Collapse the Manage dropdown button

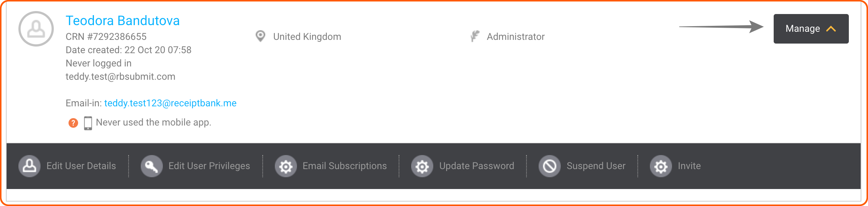click(811, 29)
